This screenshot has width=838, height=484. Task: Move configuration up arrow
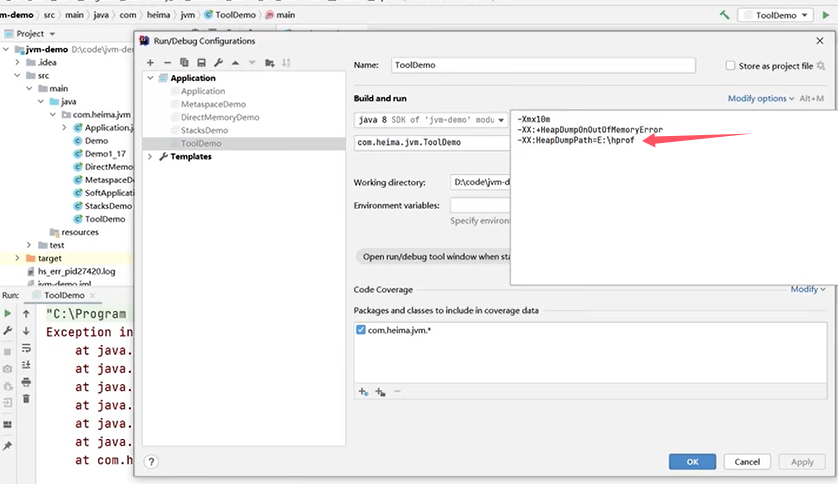point(235,63)
